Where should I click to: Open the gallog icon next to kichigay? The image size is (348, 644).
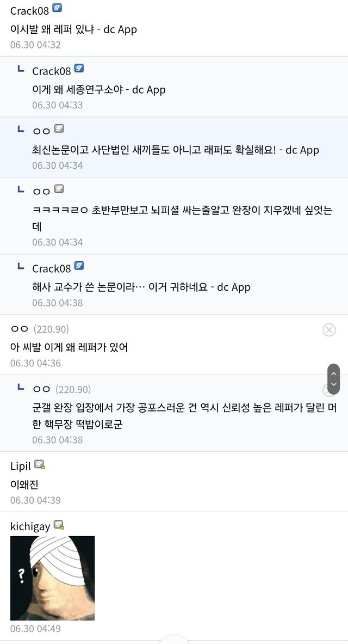59,525
